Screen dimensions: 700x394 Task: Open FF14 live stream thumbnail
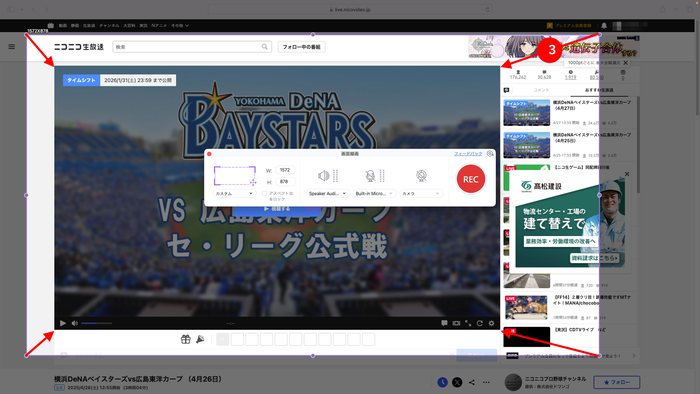[x=526, y=307]
